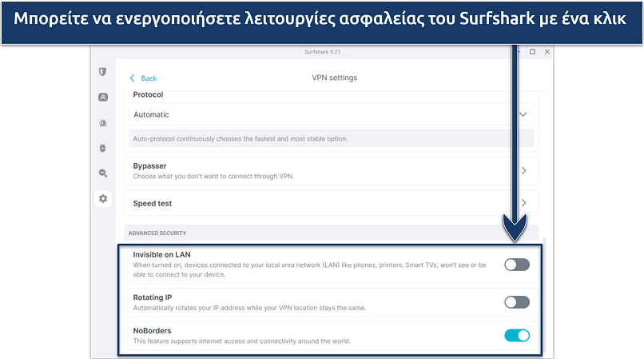This screenshot has height=359, width=644.
Task: Maximize the Surfshark window
Action: click(x=533, y=52)
